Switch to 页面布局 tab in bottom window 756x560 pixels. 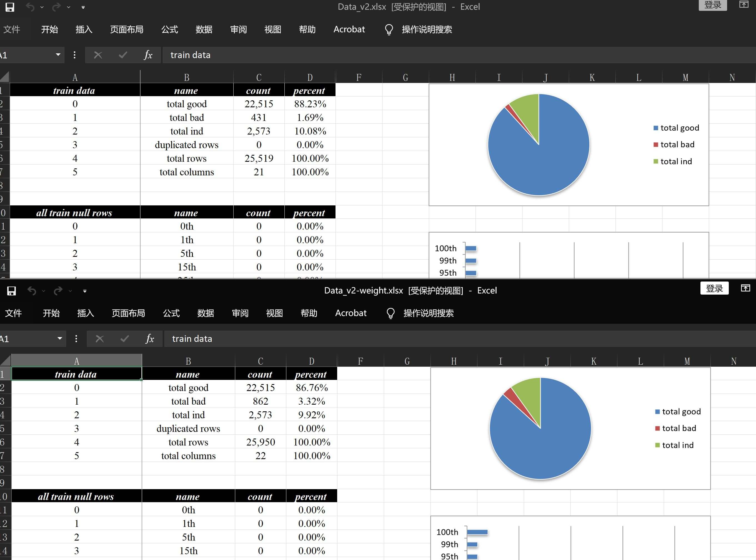point(128,313)
